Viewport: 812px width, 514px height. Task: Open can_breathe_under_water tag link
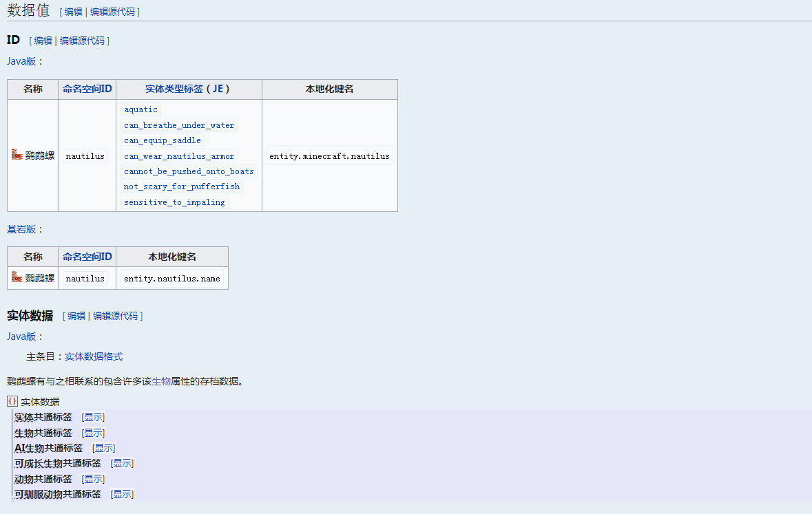pyautogui.click(x=178, y=125)
